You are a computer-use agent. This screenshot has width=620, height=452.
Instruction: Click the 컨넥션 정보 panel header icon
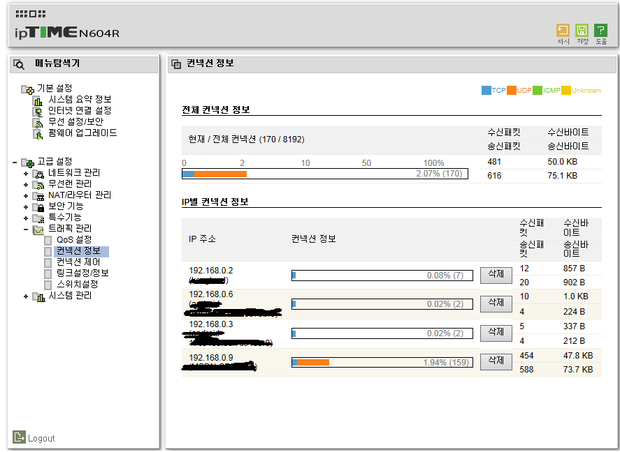[176, 64]
